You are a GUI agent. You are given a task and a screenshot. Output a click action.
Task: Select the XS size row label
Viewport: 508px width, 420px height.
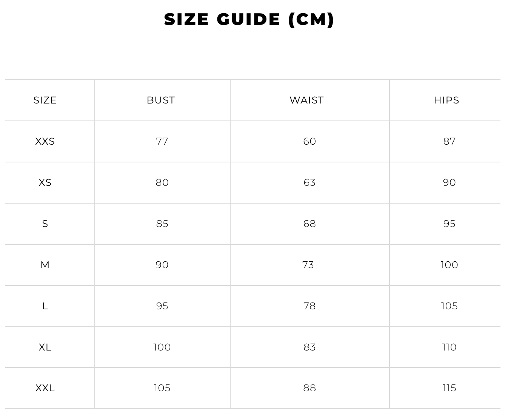(x=45, y=182)
